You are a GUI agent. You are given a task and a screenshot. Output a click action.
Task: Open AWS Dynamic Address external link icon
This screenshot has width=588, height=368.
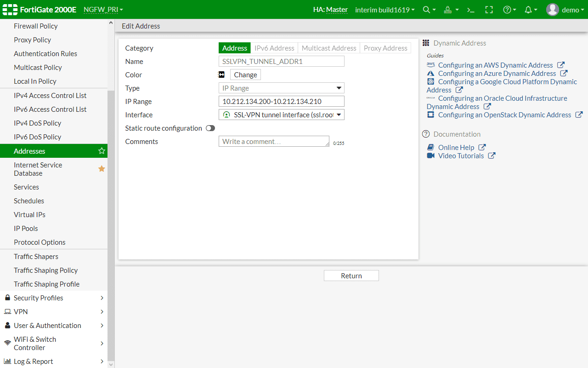pyautogui.click(x=560, y=65)
